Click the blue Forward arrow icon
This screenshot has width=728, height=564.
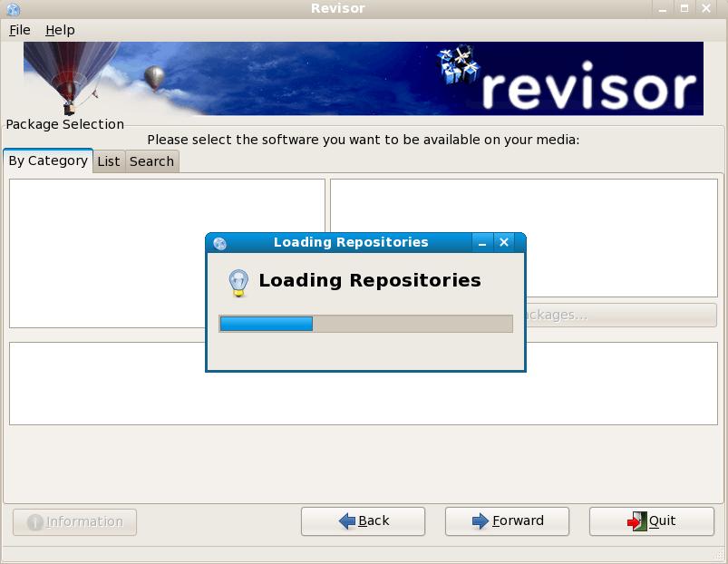480,521
